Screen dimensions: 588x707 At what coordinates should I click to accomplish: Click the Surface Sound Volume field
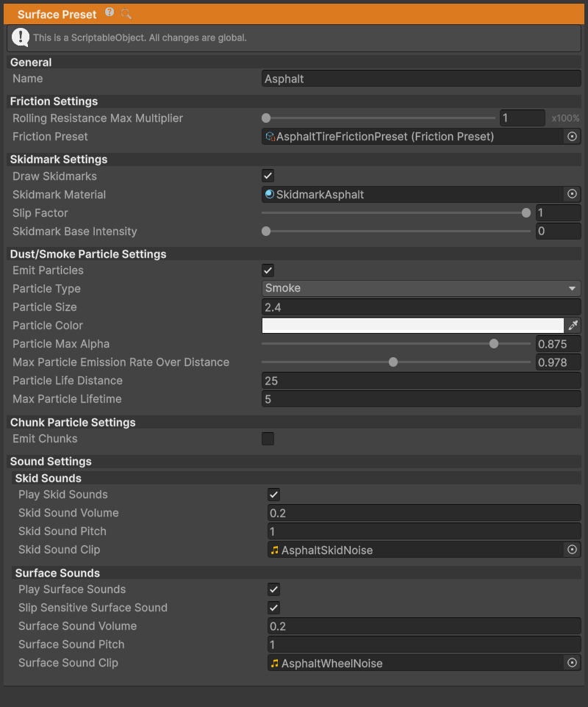tap(424, 626)
